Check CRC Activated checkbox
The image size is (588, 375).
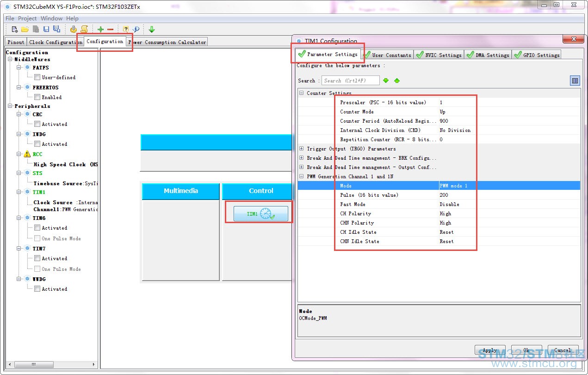[37, 124]
